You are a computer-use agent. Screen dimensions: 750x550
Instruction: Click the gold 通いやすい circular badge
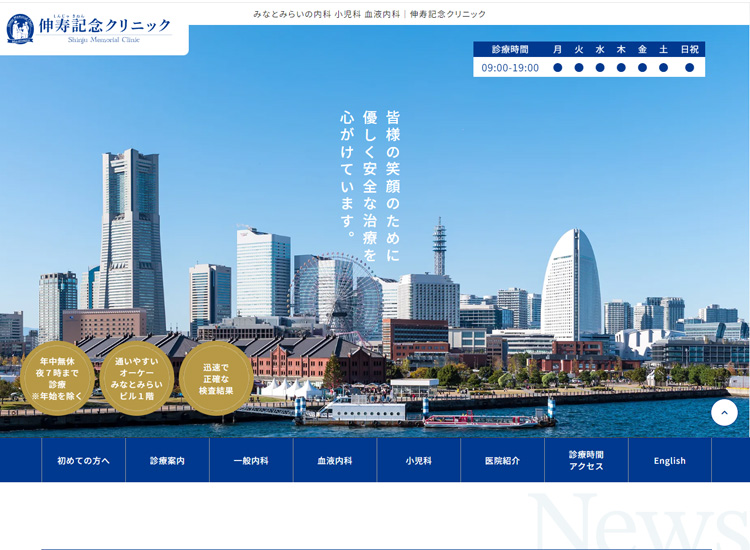click(137, 378)
